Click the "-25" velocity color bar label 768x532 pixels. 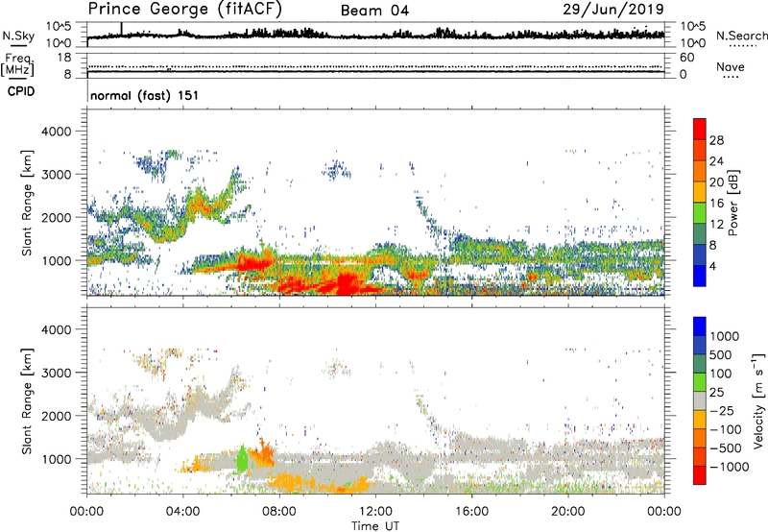point(722,410)
